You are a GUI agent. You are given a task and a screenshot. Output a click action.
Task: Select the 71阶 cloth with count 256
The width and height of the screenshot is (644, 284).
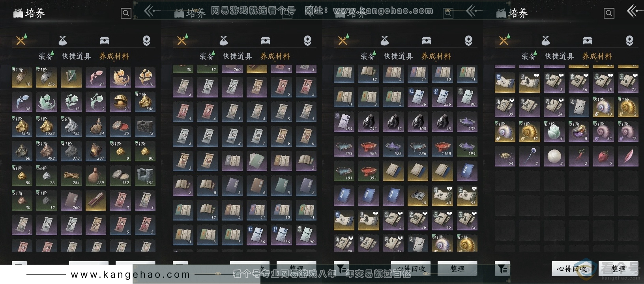[x=47, y=77]
